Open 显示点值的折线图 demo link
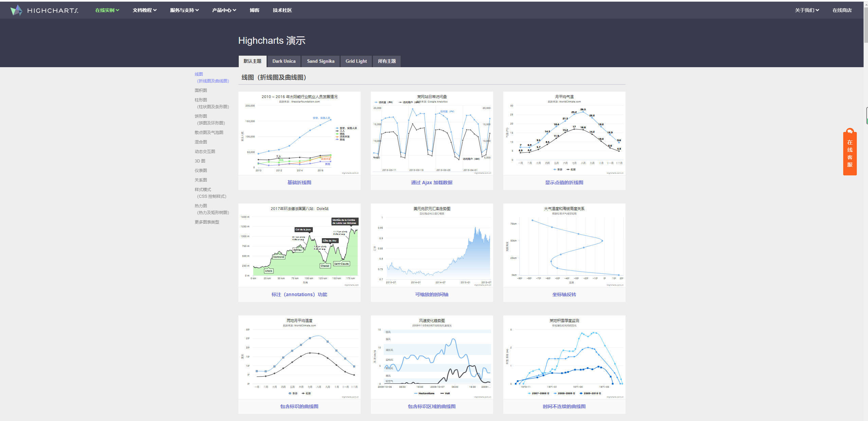Image resolution: width=868 pixels, height=421 pixels. [564, 183]
